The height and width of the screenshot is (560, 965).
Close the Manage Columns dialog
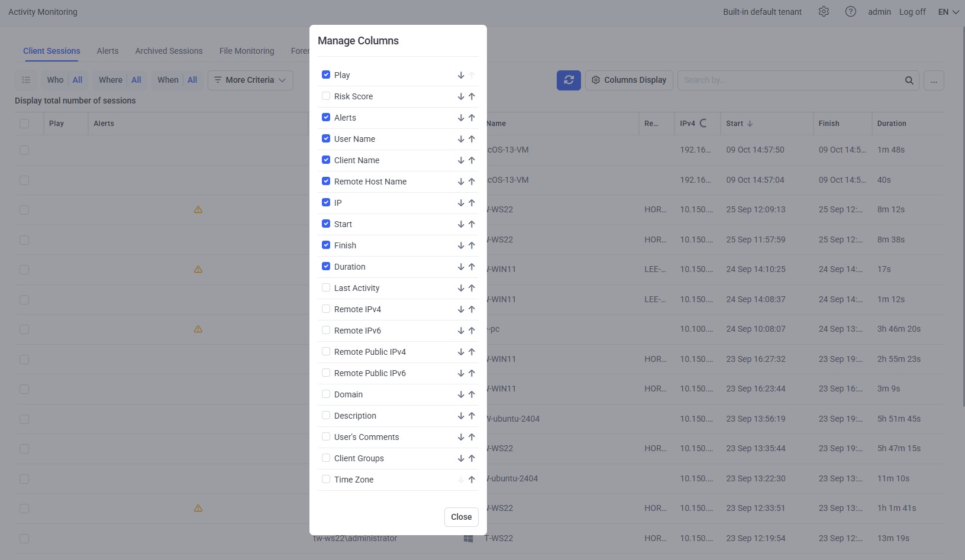461,517
